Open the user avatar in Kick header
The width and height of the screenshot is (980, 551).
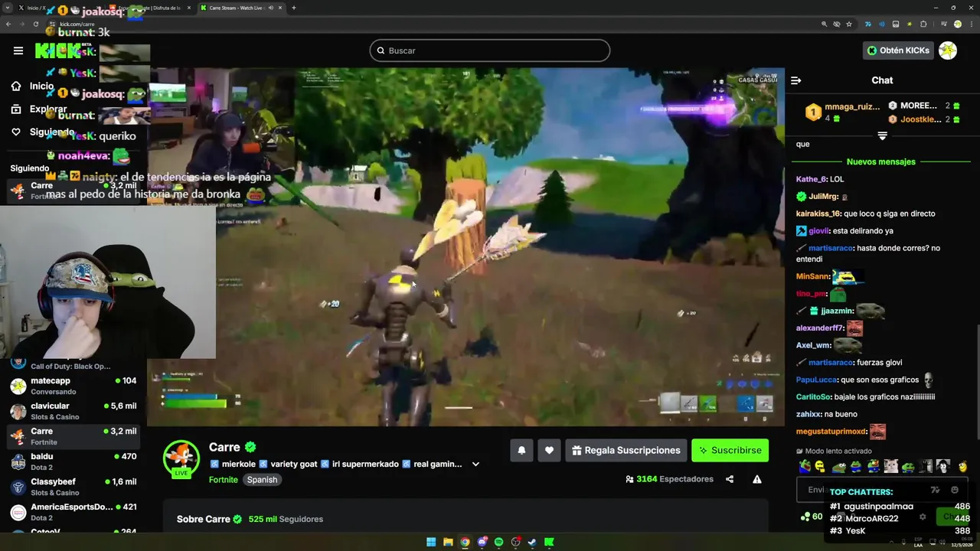(x=948, y=51)
